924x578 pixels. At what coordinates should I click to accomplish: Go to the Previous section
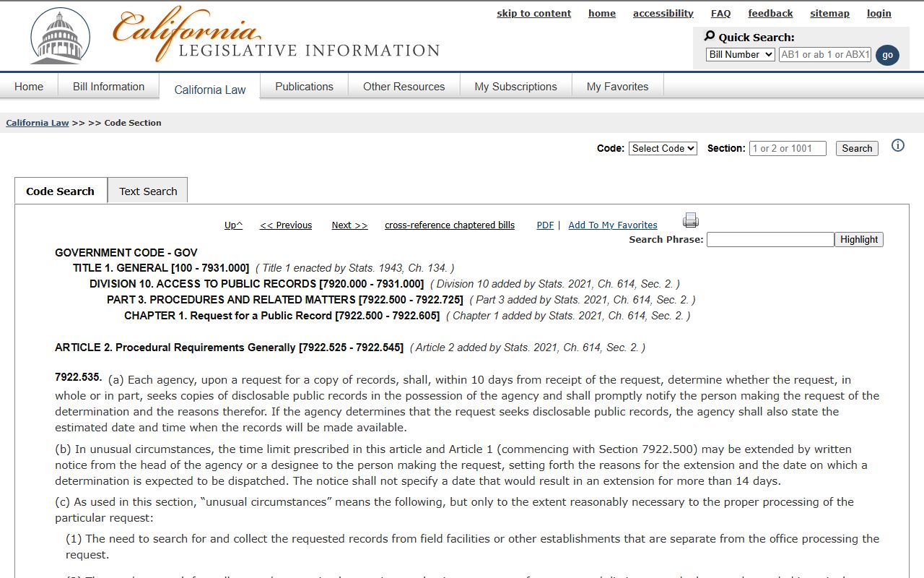pos(286,225)
